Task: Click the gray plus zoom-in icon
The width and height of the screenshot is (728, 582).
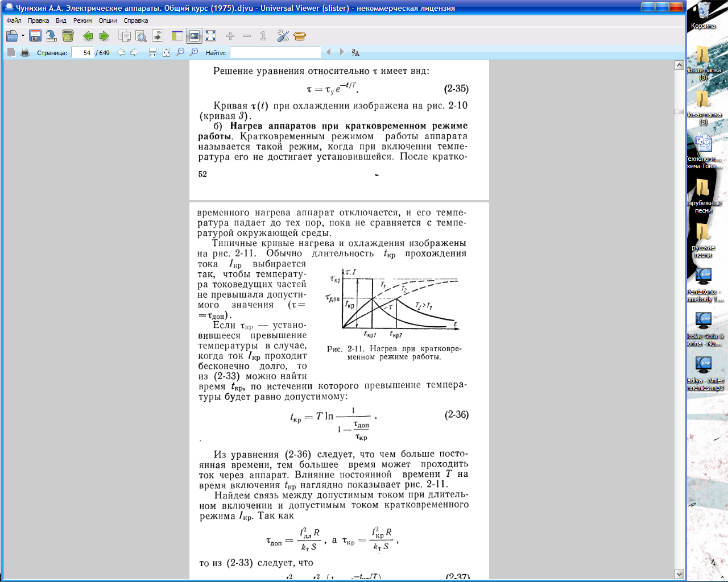Action: (x=230, y=36)
